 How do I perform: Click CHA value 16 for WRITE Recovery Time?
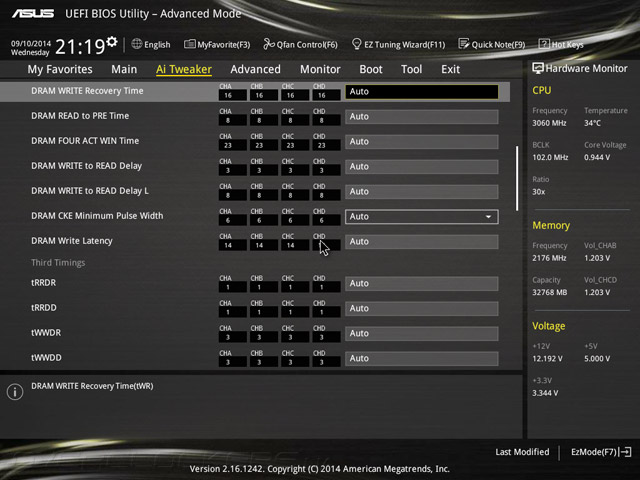233,96
